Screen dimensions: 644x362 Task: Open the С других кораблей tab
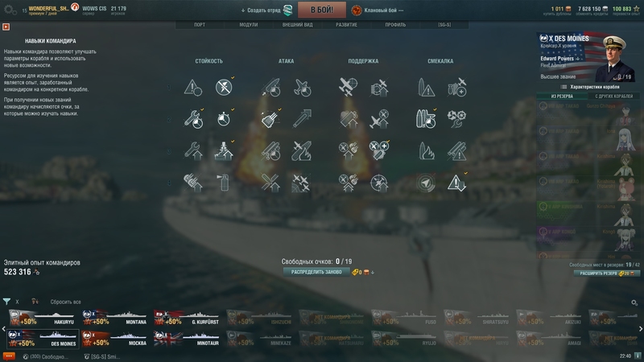[613, 96]
